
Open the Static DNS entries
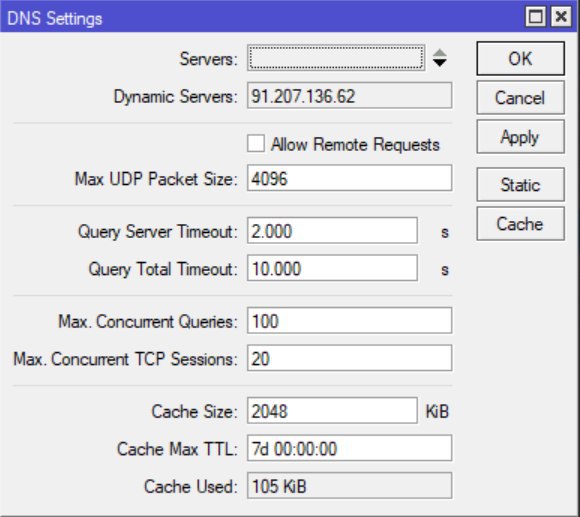pyautogui.click(x=520, y=185)
